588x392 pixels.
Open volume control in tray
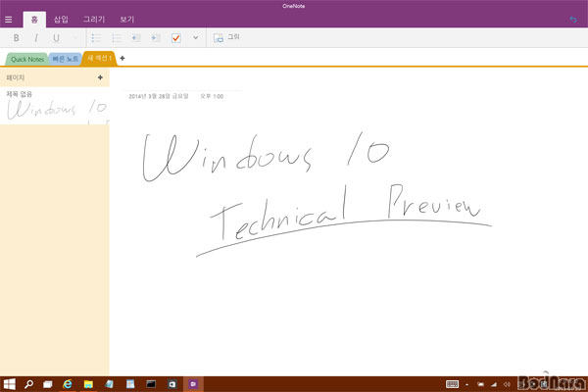click(507, 384)
